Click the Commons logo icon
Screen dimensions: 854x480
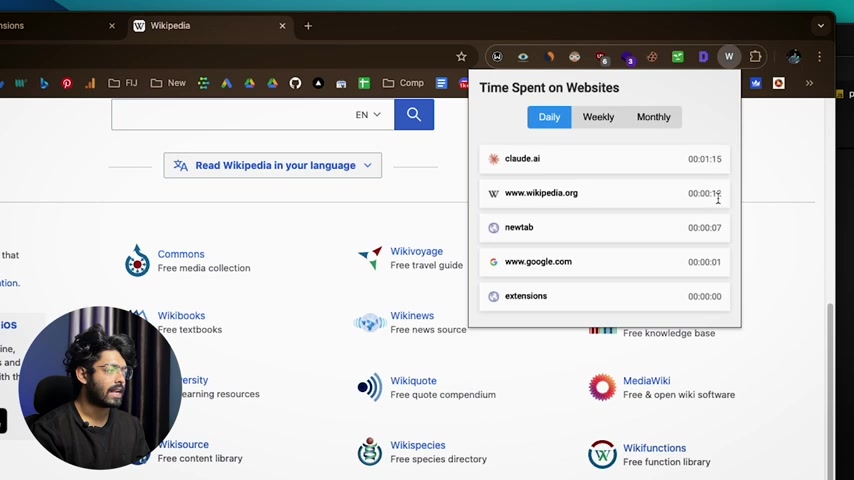coord(137,260)
